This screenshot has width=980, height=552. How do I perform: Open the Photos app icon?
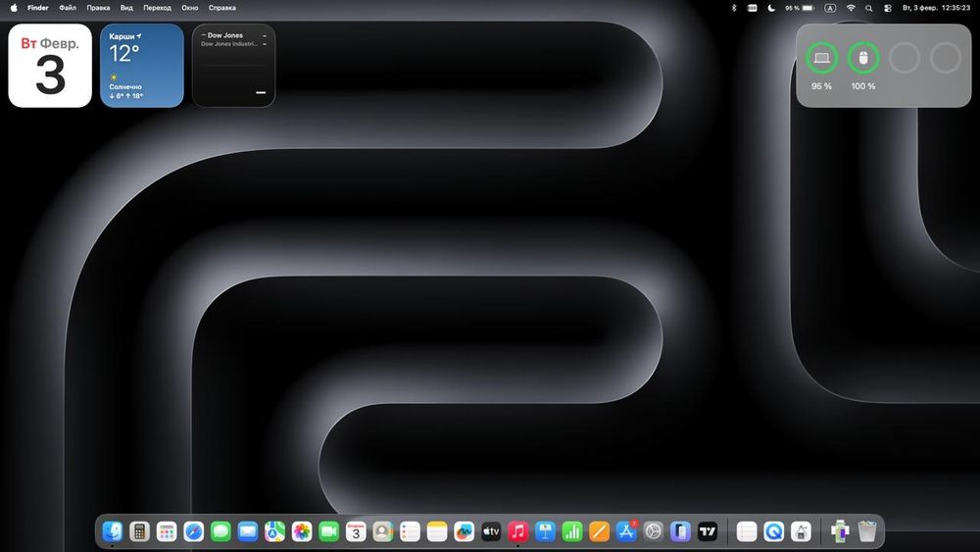[x=302, y=531]
